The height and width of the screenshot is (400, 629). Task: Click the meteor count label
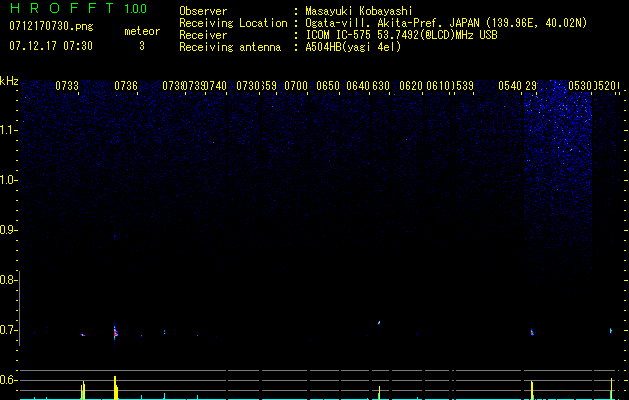[x=142, y=31]
